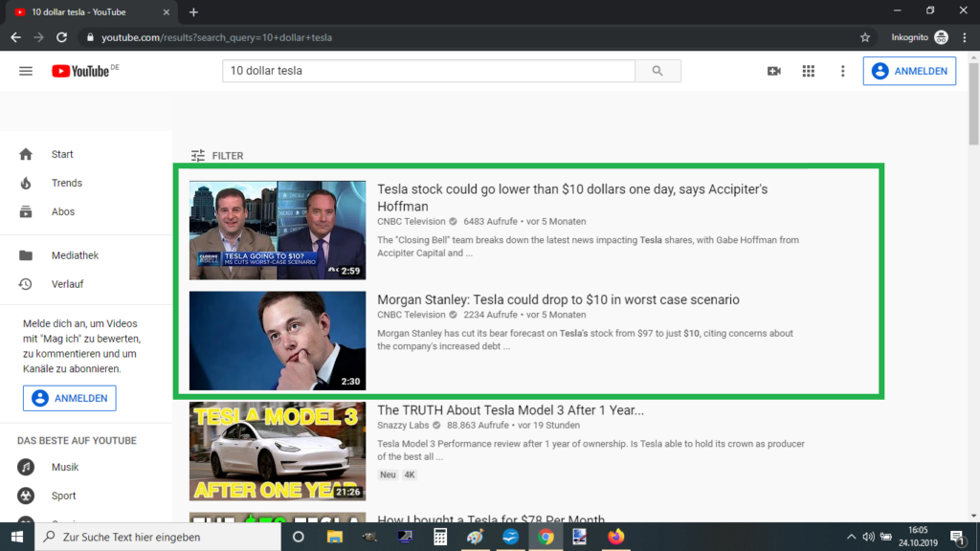This screenshot has height=551, width=980.
Task: Open thumbnail of Accipiter's Hoffman Tesla video
Action: point(278,231)
